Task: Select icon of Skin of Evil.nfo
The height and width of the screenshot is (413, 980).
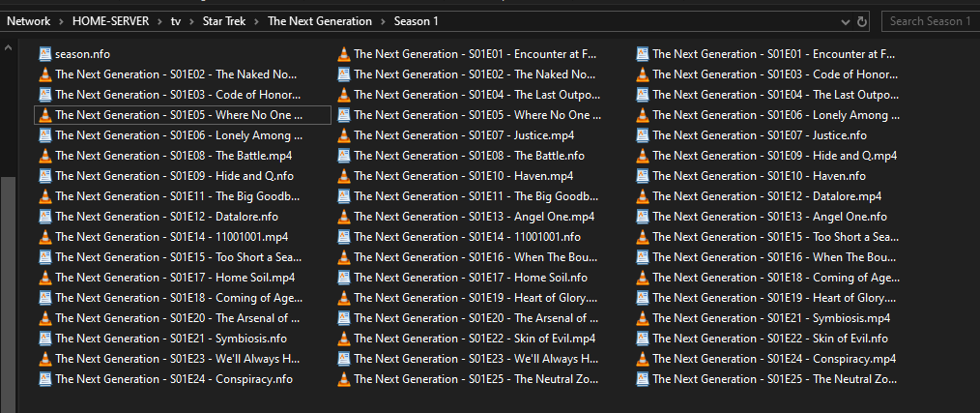Action: (x=642, y=339)
